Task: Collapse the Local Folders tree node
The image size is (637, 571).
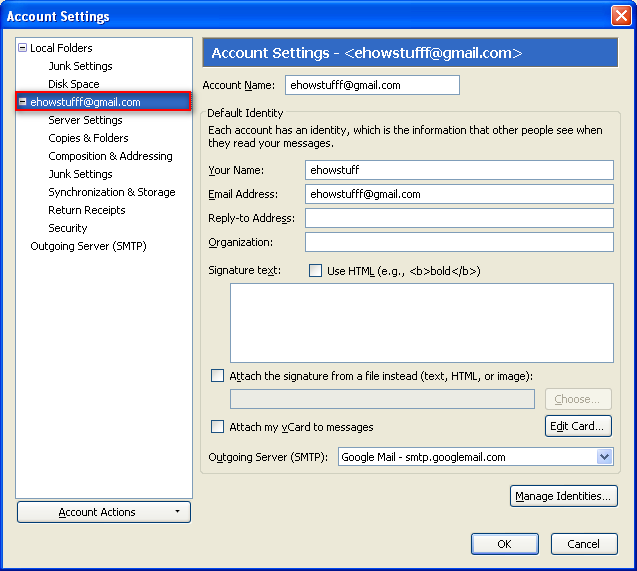Action: [x=23, y=48]
